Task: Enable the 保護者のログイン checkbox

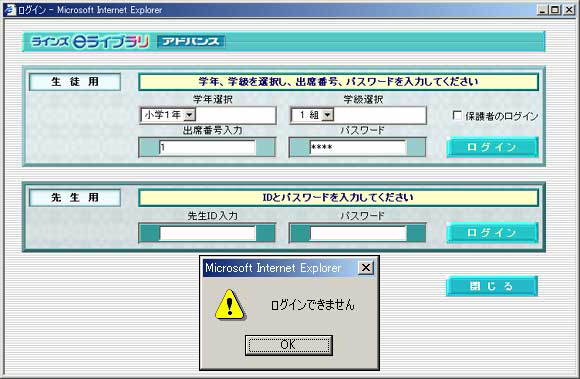Action: [x=457, y=116]
